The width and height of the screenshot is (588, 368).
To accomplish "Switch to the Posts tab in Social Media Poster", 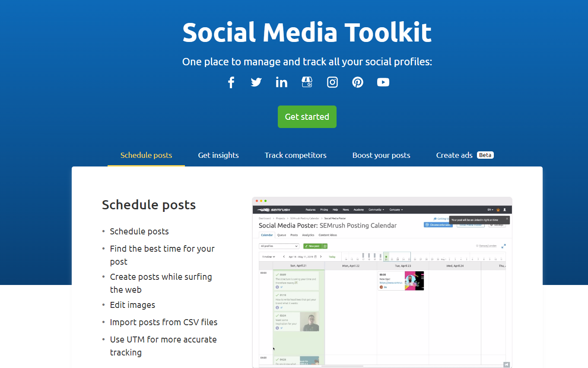I will pyautogui.click(x=294, y=235).
